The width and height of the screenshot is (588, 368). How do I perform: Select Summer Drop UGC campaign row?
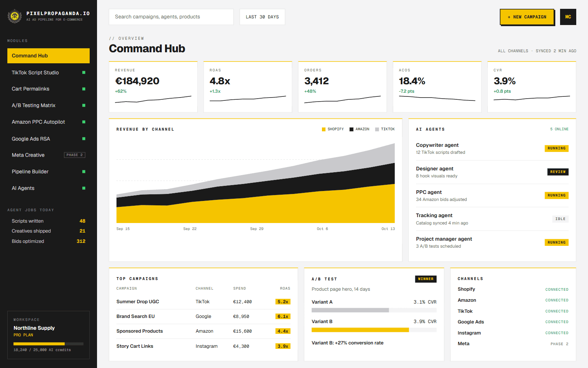pos(203,302)
